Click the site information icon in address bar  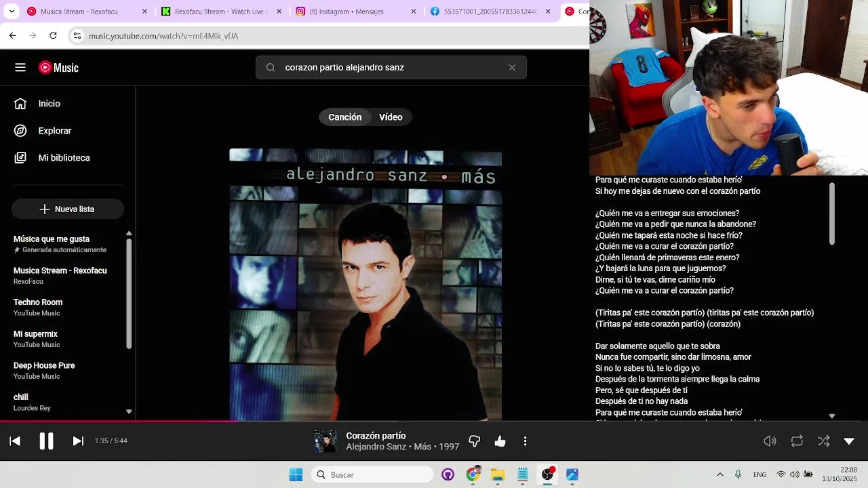click(x=77, y=36)
